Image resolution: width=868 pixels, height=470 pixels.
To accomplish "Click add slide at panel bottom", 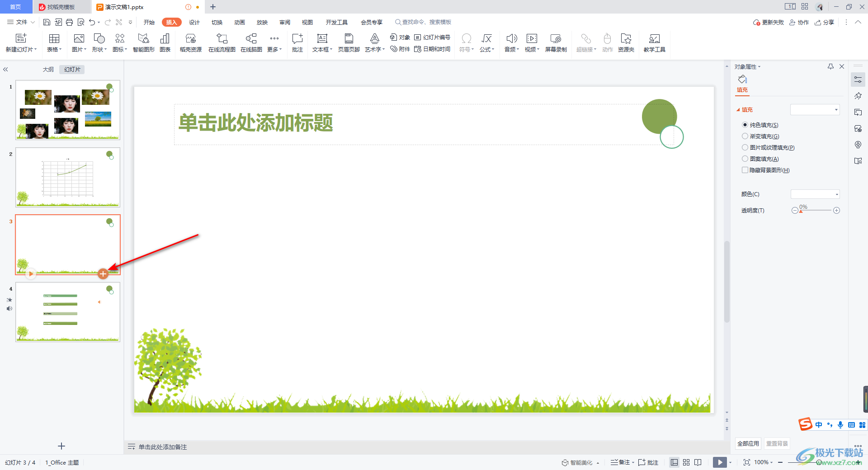I will click(61, 446).
